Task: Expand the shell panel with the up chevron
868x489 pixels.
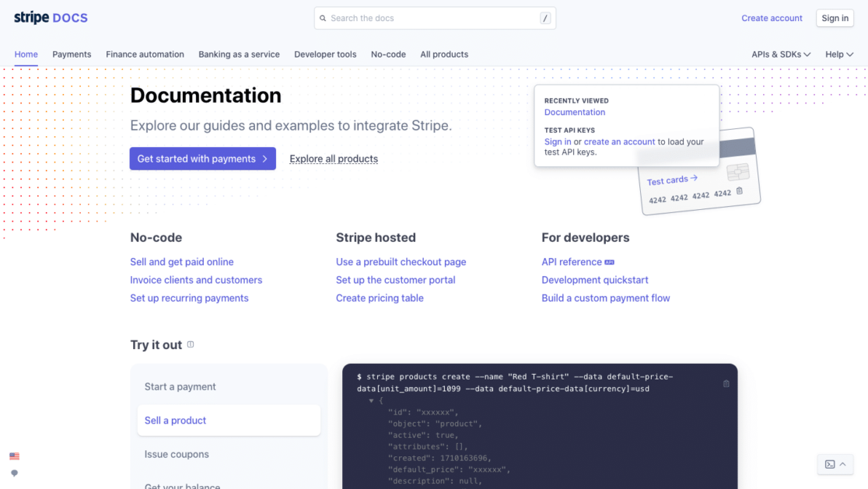Action: pyautogui.click(x=842, y=464)
